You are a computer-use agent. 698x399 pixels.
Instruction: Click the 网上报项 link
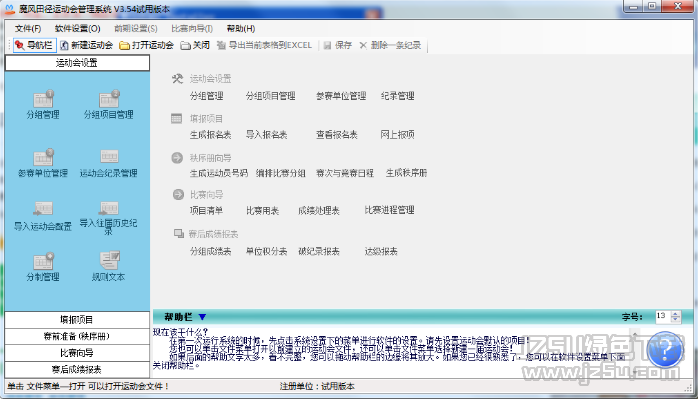coord(398,134)
